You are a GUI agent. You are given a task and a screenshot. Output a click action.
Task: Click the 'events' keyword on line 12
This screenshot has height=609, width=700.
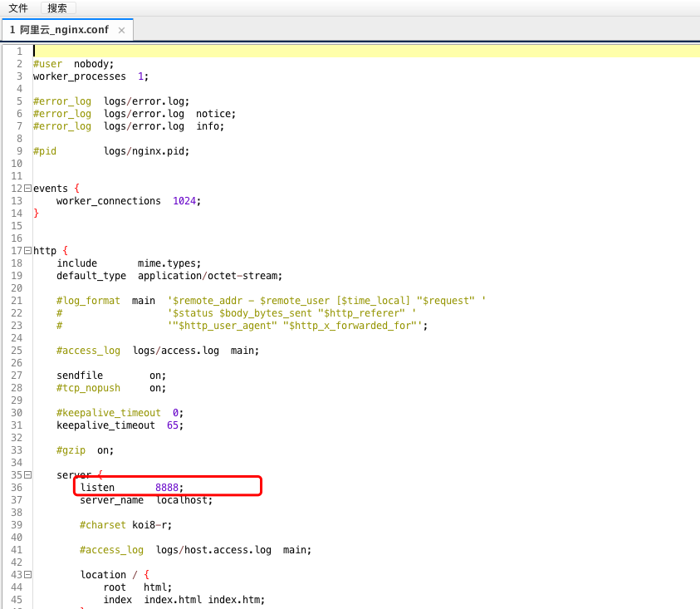click(x=51, y=189)
